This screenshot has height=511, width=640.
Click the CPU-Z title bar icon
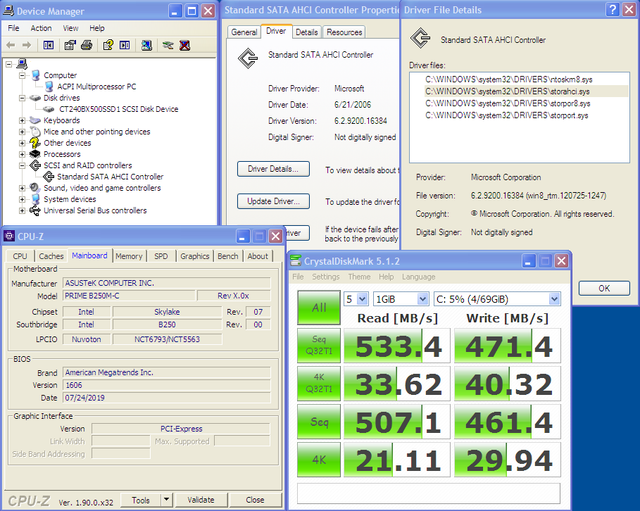coord(9,236)
